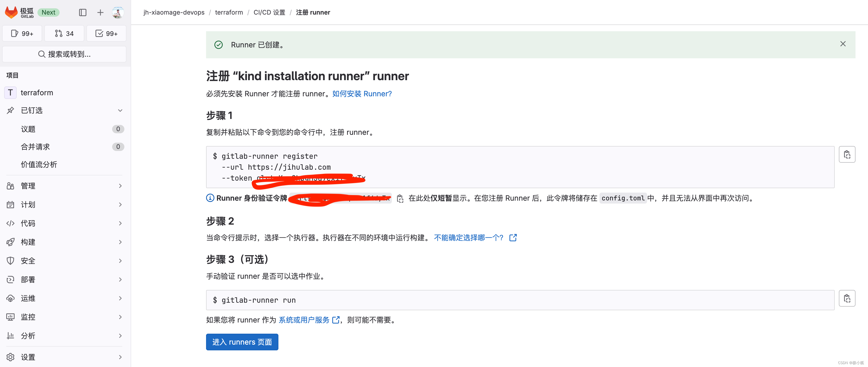Click the Next badge near logo
868x367 pixels.
[48, 12]
